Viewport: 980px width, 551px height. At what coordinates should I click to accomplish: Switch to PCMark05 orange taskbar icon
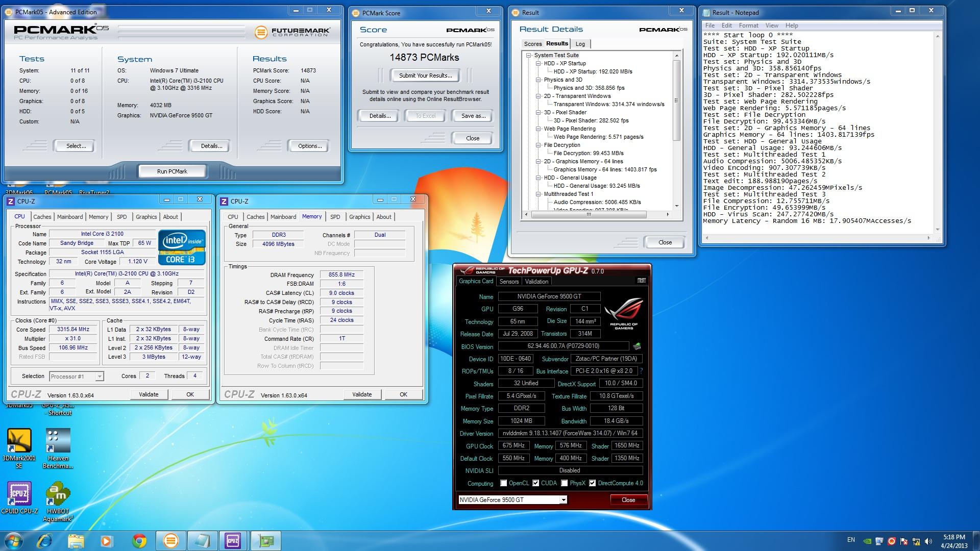pyautogui.click(x=170, y=541)
